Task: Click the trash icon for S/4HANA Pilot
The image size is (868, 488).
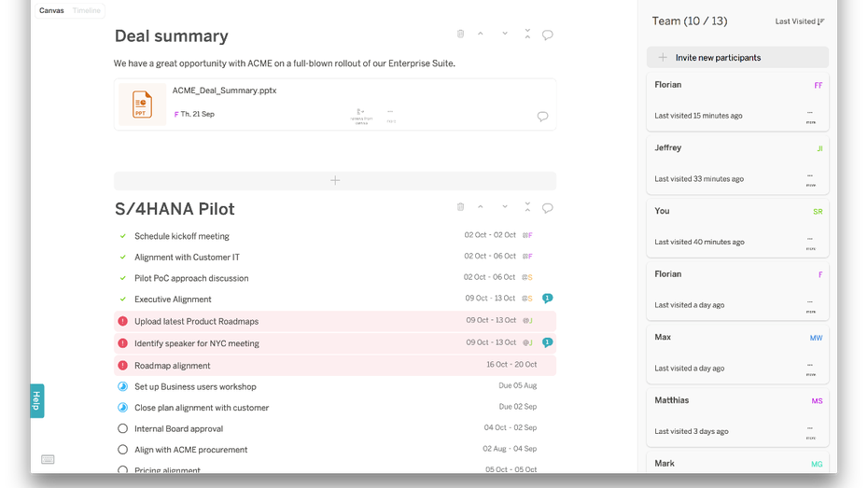Action: 460,207
